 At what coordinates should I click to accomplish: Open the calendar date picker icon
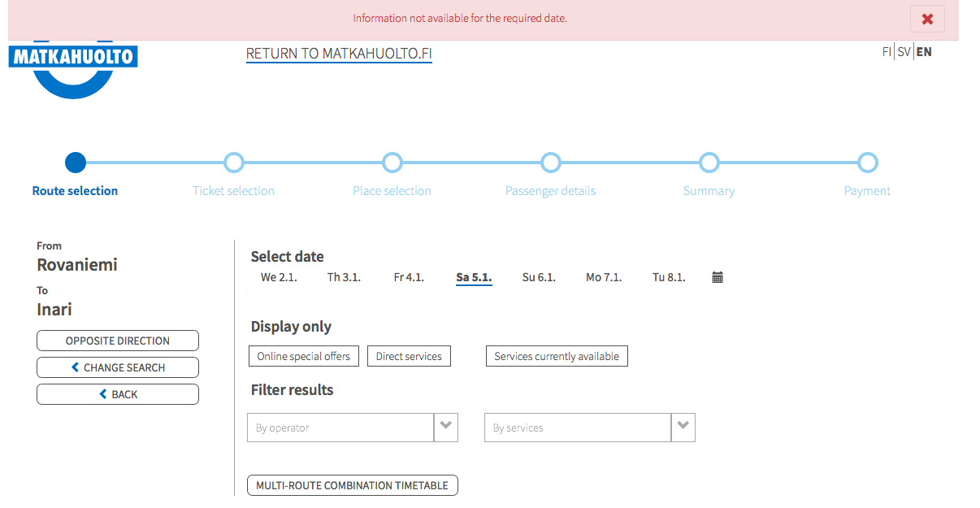pyautogui.click(x=718, y=277)
